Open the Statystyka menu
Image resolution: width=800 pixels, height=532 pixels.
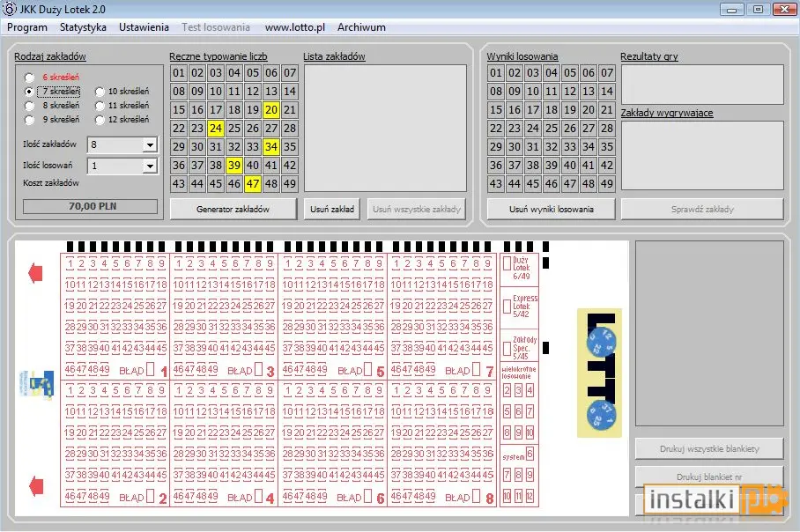click(x=83, y=27)
